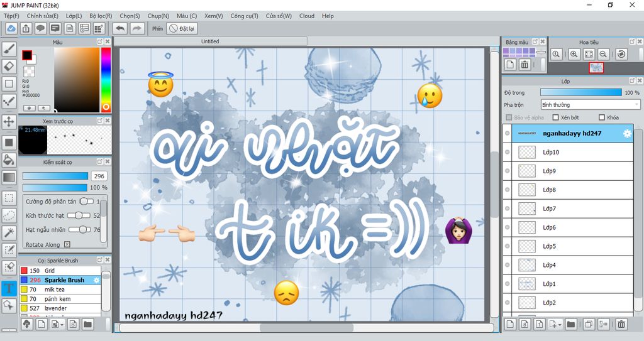Click the Undo arrow
644x341 pixels.
tap(120, 28)
